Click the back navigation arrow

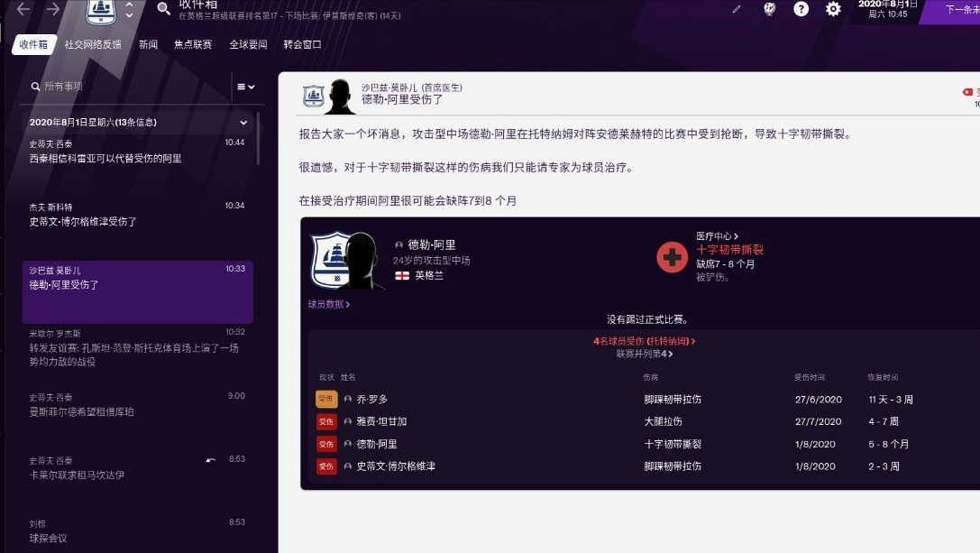click(23, 9)
